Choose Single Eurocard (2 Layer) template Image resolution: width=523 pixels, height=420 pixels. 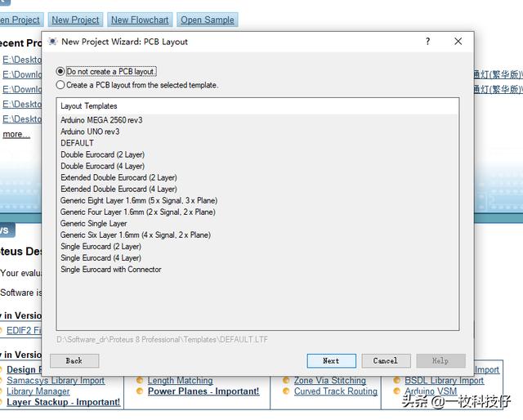pyautogui.click(x=101, y=247)
